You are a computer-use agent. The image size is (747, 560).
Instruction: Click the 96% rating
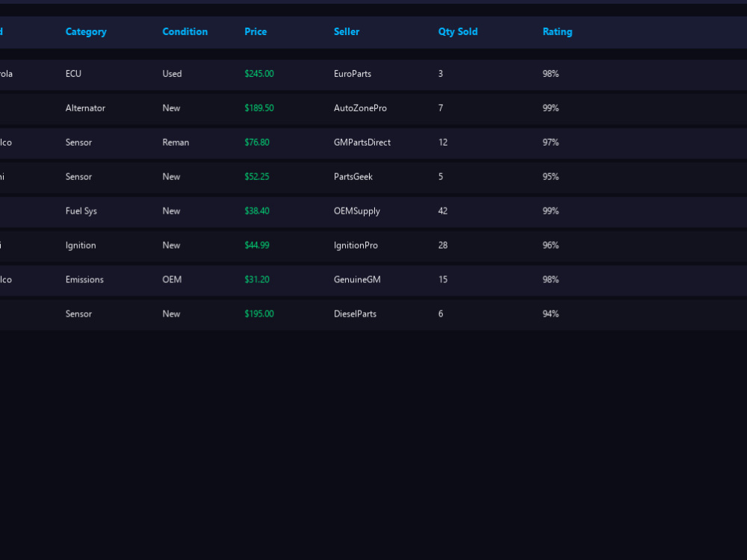(551, 245)
